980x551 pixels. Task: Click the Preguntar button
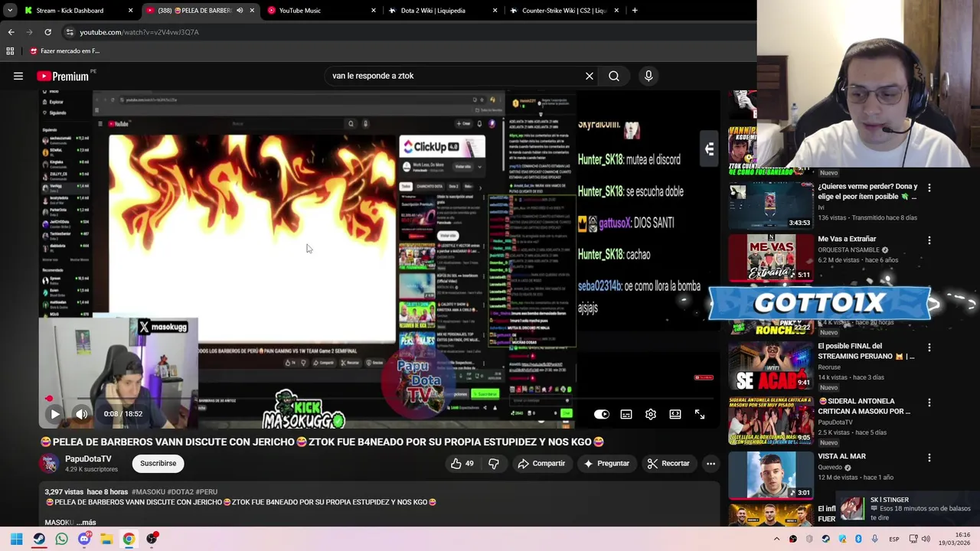pyautogui.click(x=606, y=463)
